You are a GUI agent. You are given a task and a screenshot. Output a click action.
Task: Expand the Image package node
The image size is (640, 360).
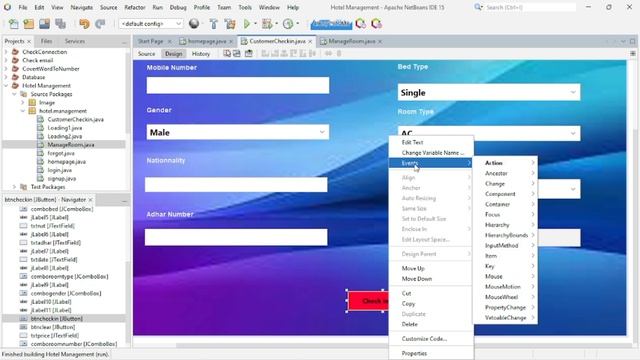pos(23,102)
